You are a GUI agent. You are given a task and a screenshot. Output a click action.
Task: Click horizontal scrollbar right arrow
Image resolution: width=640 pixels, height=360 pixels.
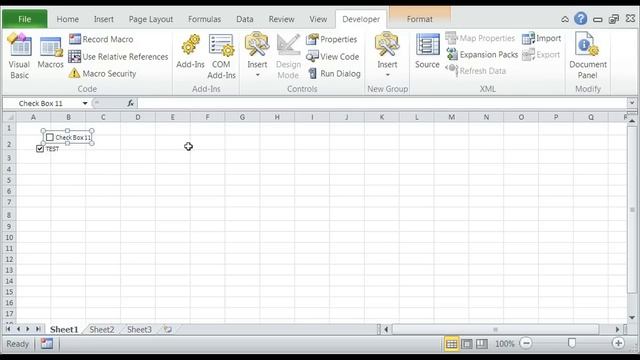[x=618, y=329]
